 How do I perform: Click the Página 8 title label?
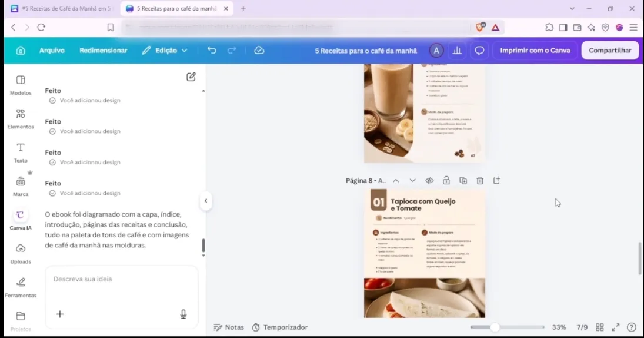point(366,181)
